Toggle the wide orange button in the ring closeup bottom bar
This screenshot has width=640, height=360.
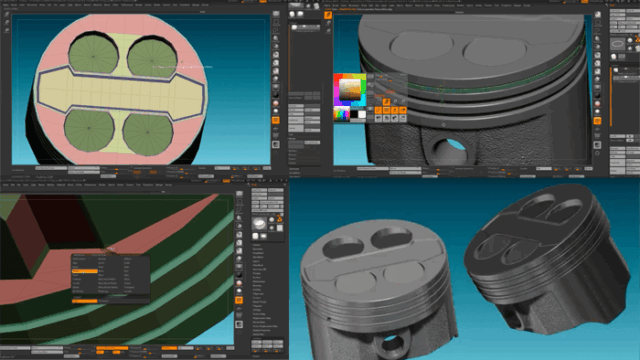coord(112,348)
